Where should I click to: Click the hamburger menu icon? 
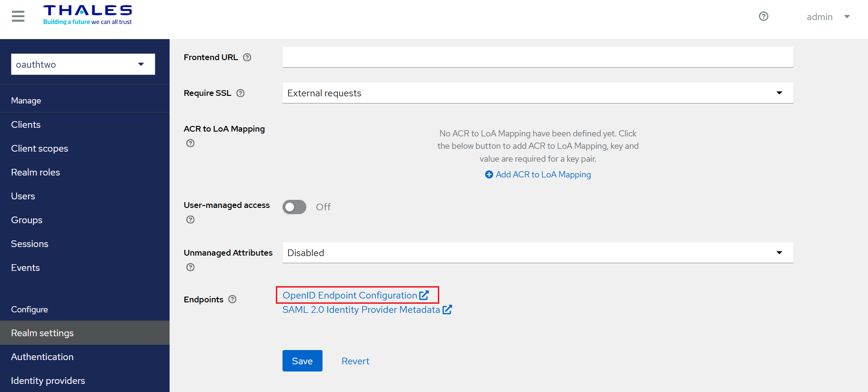[x=18, y=17]
